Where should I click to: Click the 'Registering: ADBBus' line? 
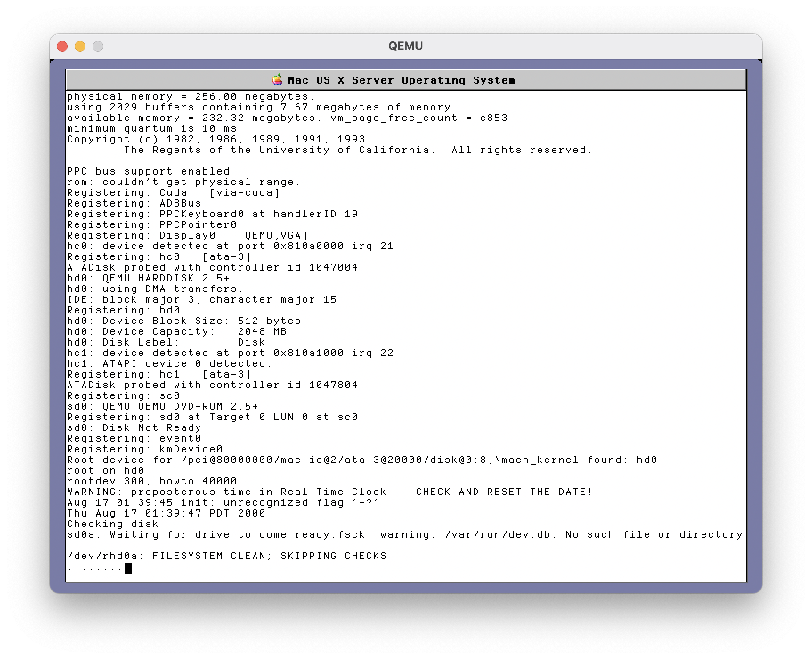134,203
